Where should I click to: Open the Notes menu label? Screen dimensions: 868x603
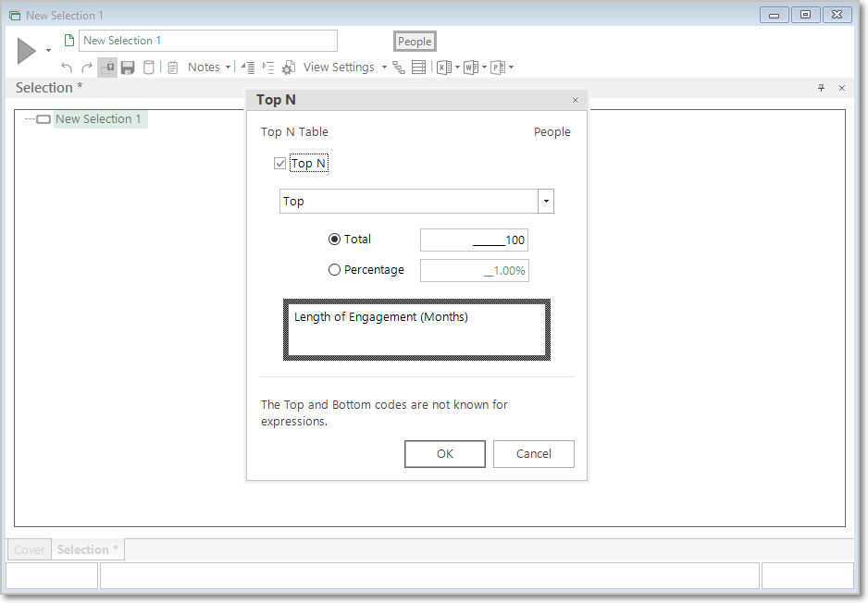point(204,68)
